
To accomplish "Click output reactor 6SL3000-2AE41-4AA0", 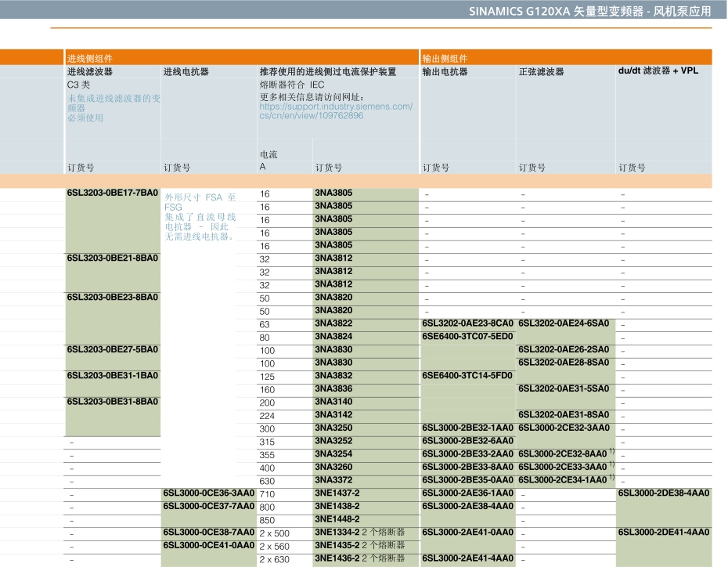I will click(467, 558).
